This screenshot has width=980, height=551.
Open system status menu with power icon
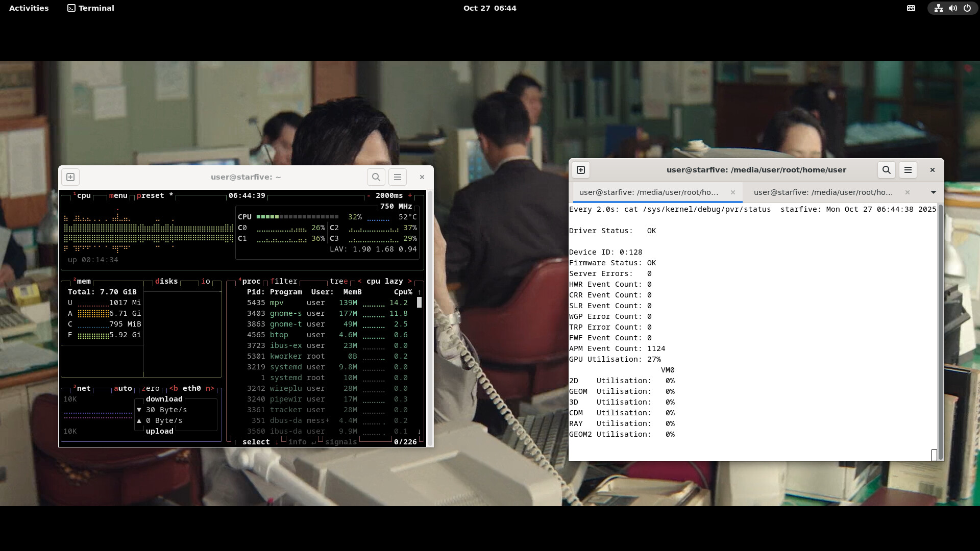coord(967,8)
